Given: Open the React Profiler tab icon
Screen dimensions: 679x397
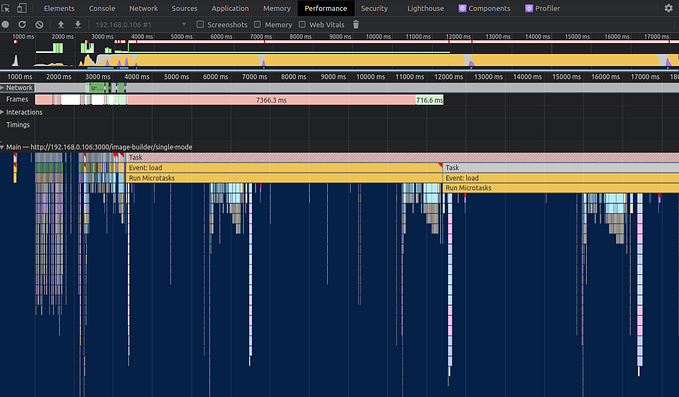Looking at the screenshot, I should pyautogui.click(x=529, y=8).
